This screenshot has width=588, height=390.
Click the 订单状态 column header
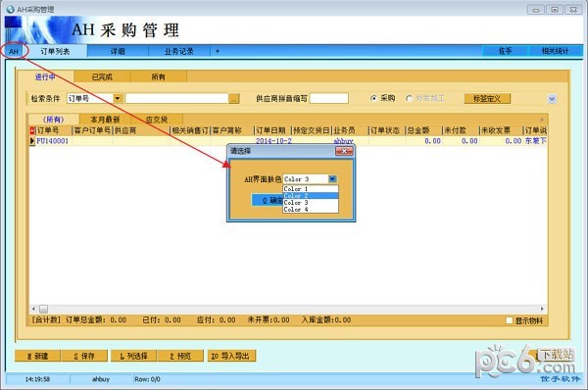coord(387,130)
